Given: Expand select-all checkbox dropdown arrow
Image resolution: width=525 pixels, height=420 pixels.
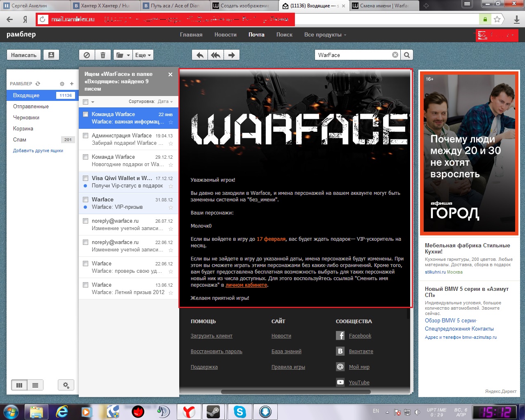Looking at the screenshot, I should 93,102.
